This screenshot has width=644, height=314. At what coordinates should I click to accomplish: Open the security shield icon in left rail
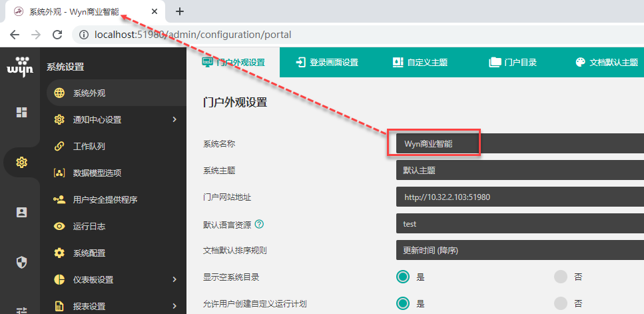tap(21, 262)
